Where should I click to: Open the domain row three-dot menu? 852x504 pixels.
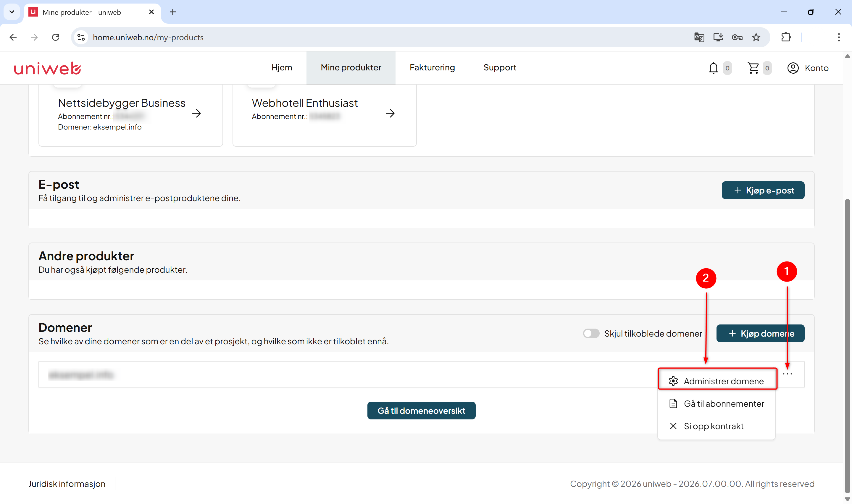click(787, 374)
